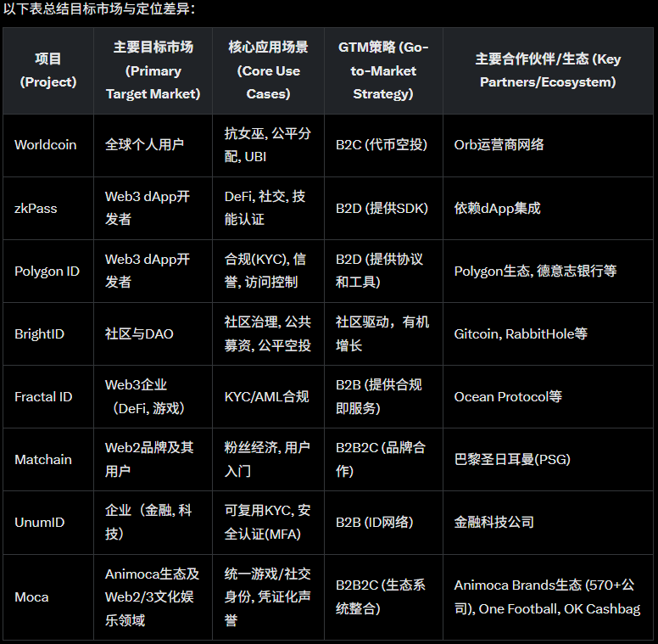Click the 可复用KYC, 安全认证(MFA) cell

268,523
